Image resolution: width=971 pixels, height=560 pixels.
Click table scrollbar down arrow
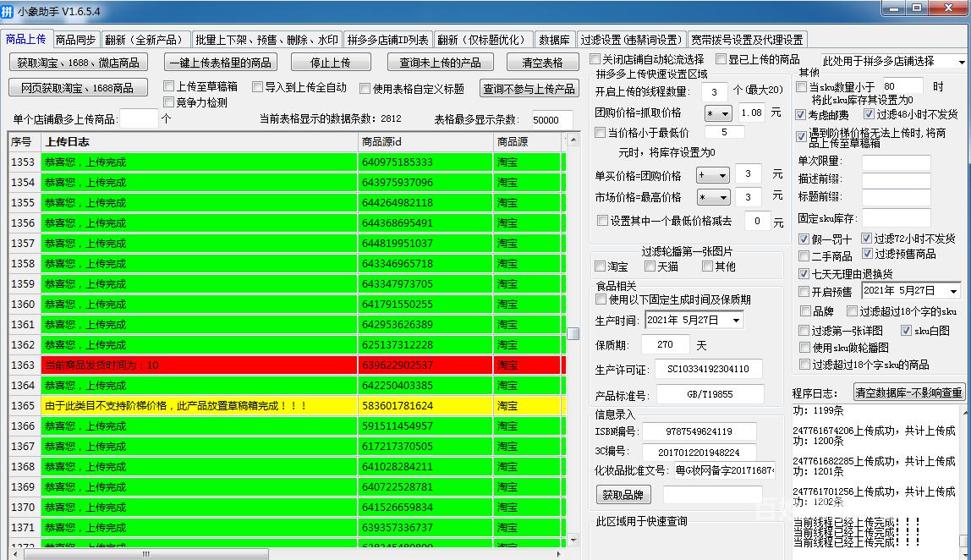coord(573,541)
